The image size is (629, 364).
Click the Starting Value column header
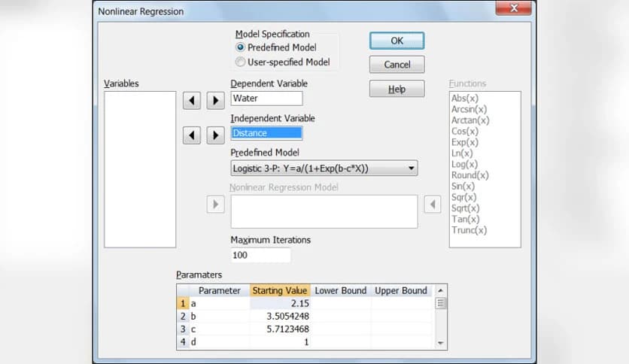coord(280,290)
